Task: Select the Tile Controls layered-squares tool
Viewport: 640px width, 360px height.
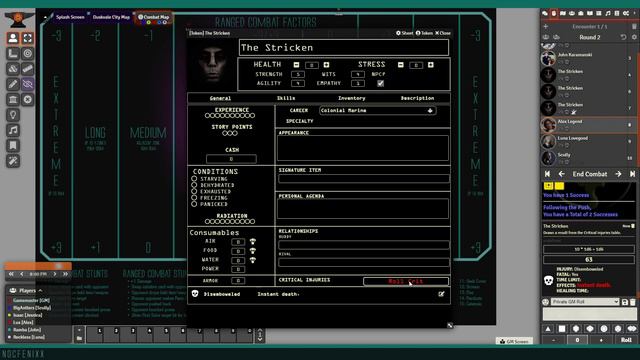Action: point(13,69)
